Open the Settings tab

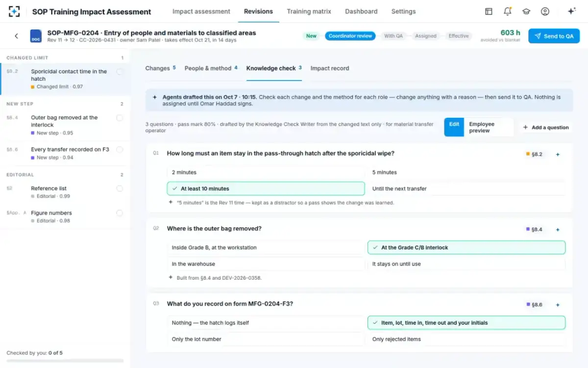[403, 11]
